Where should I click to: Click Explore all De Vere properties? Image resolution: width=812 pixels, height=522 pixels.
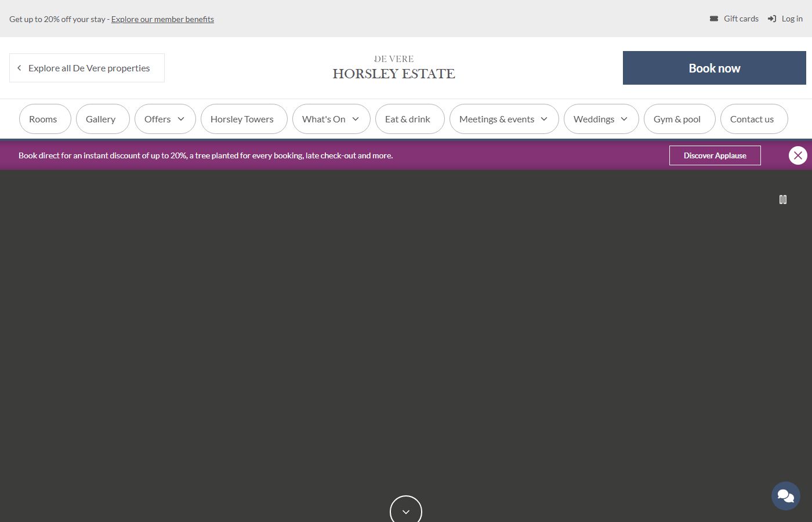(87, 68)
